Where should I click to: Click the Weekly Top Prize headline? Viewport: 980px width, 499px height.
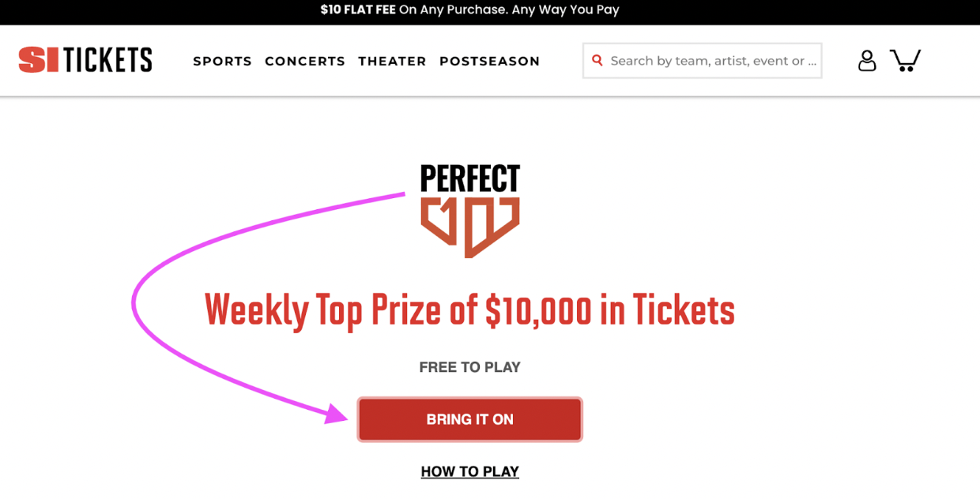(x=469, y=310)
